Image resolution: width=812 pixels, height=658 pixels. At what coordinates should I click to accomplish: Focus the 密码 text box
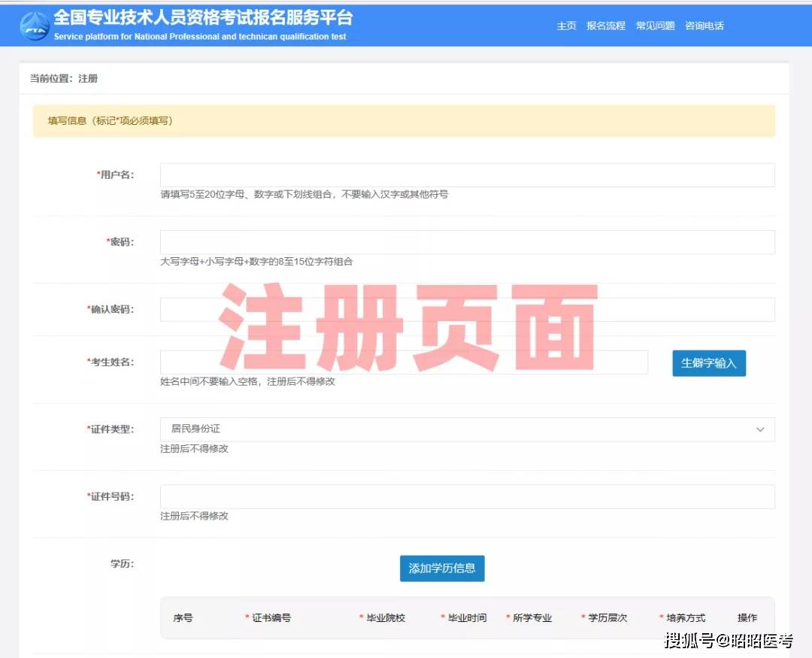tap(467, 242)
